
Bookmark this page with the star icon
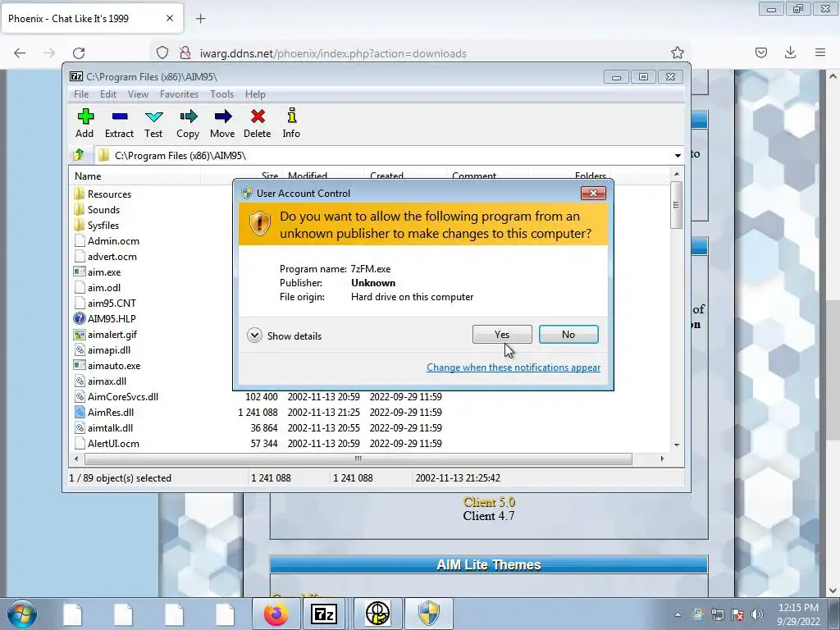pyautogui.click(x=677, y=52)
